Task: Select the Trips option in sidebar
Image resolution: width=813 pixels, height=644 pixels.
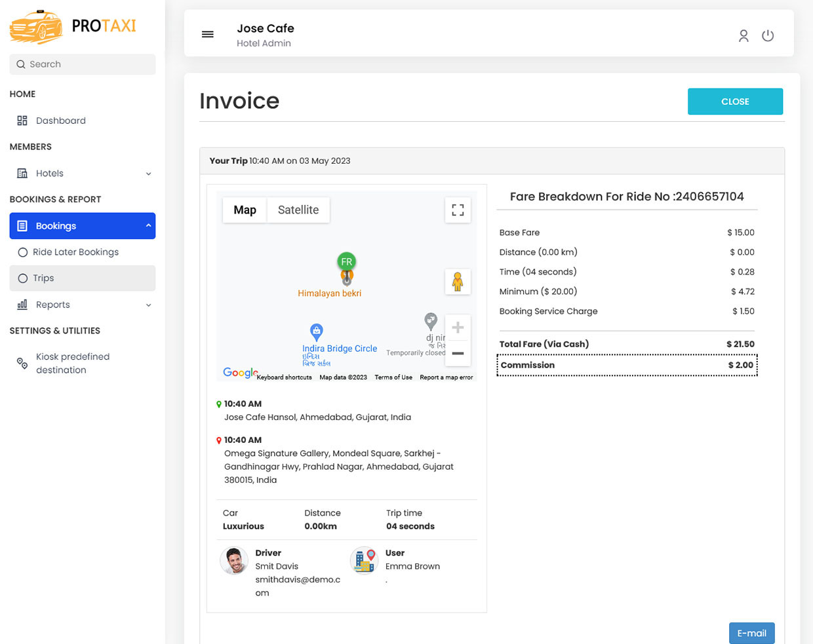Action: 44,278
